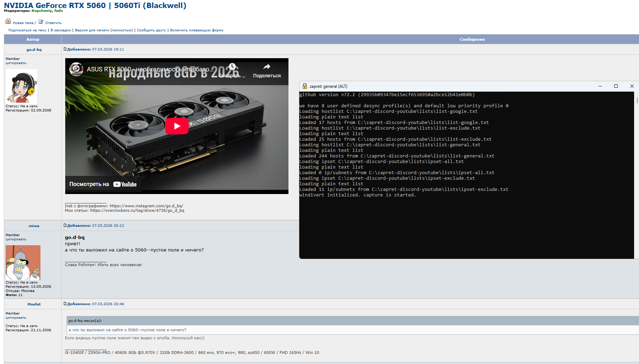Click the 07.03.2026 20:12 post date
Viewport: 639px width, 364px height.
point(108,226)
